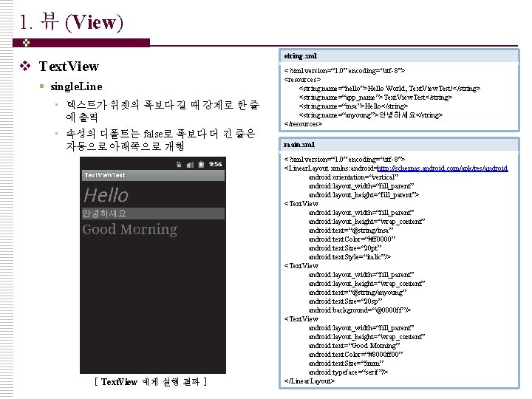Click the string.xml code box header
Screen dimensions: 532x399
(399, 56)
